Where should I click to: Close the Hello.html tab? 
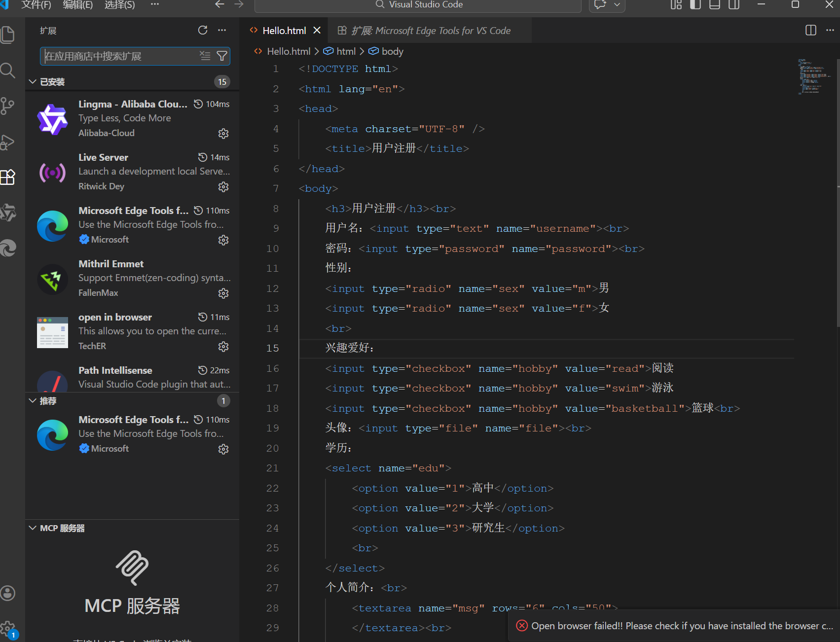click(317, 31)
